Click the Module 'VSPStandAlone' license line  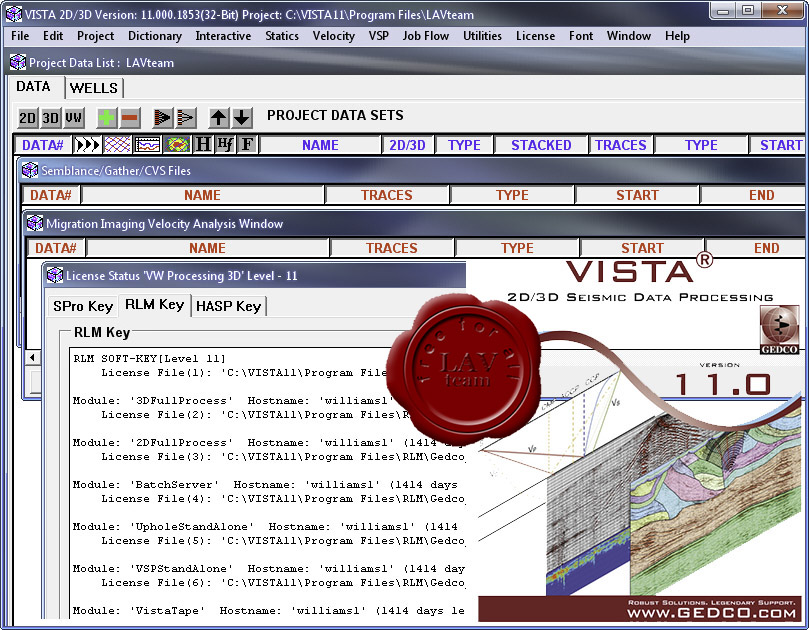[268, 569]
